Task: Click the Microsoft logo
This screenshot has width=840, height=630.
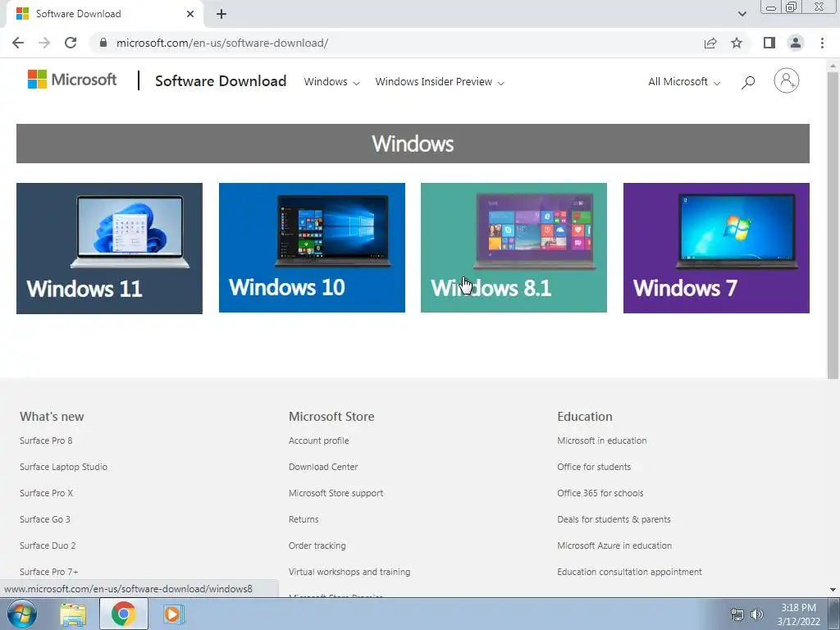Action: tap(72, 80)
